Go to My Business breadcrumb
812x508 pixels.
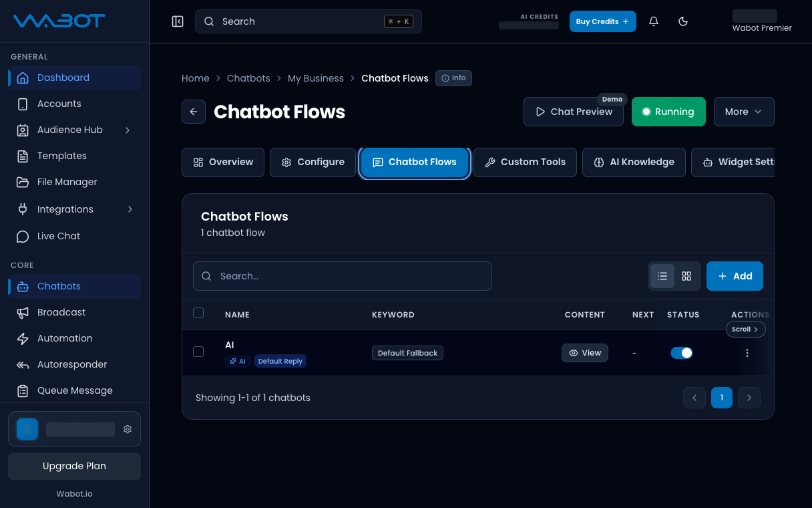(x=316, y=78)
